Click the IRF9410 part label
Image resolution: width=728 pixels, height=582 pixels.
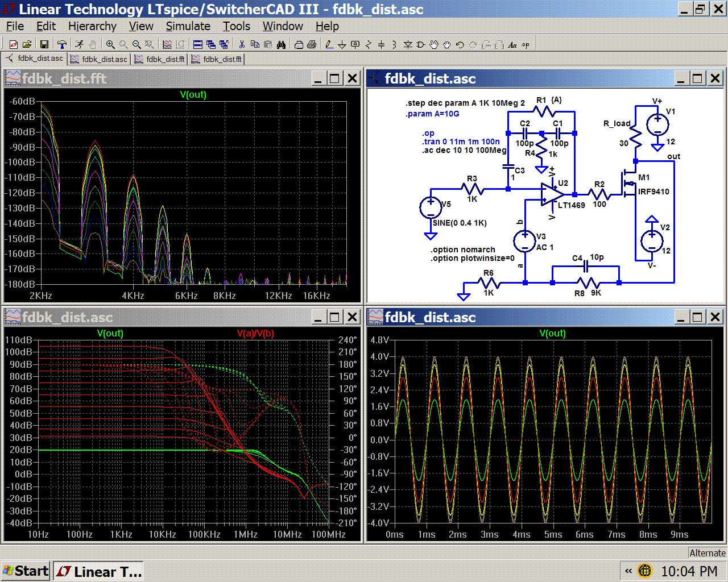(x=653, y=192)
